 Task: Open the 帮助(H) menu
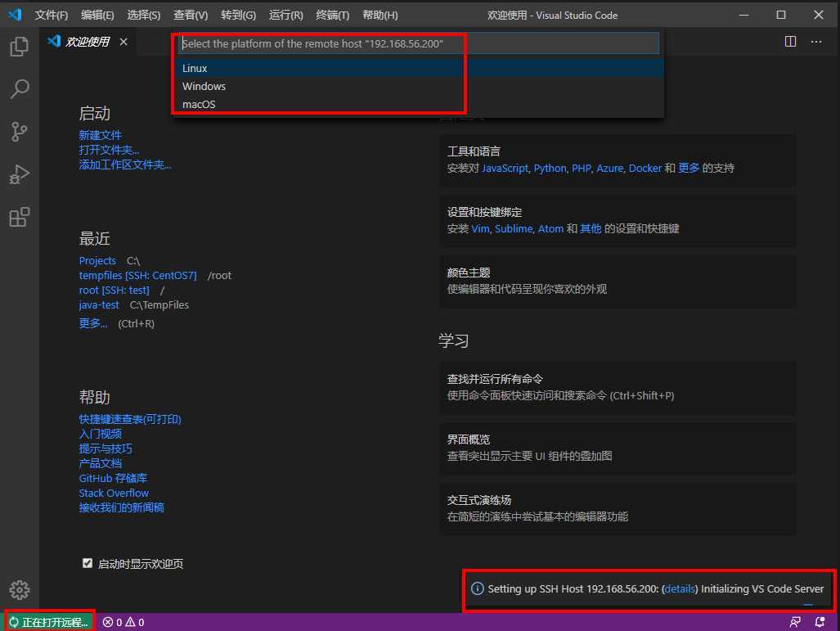click(x=380, y=15)
